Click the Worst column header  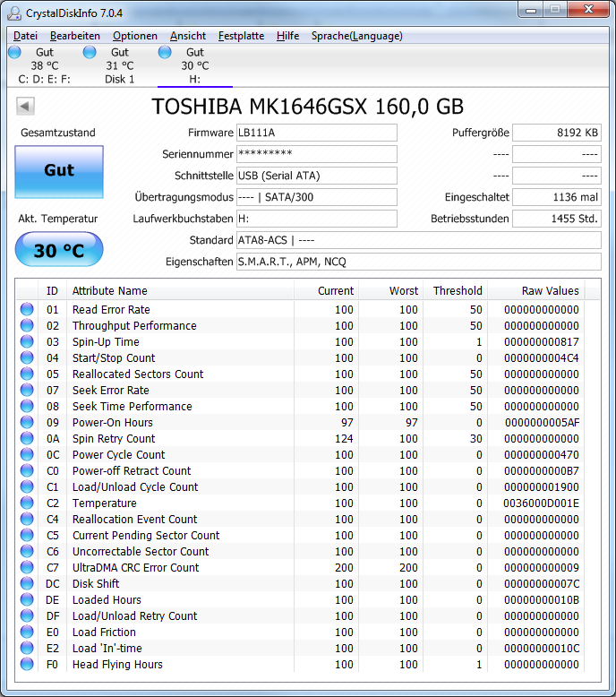(x=391, y=290)
